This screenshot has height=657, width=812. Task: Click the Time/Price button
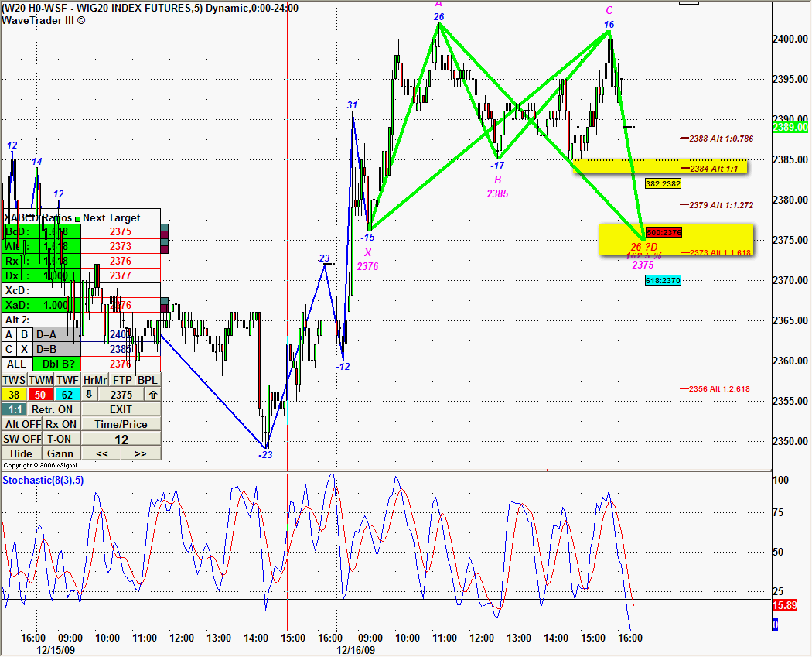pos(121,424)
